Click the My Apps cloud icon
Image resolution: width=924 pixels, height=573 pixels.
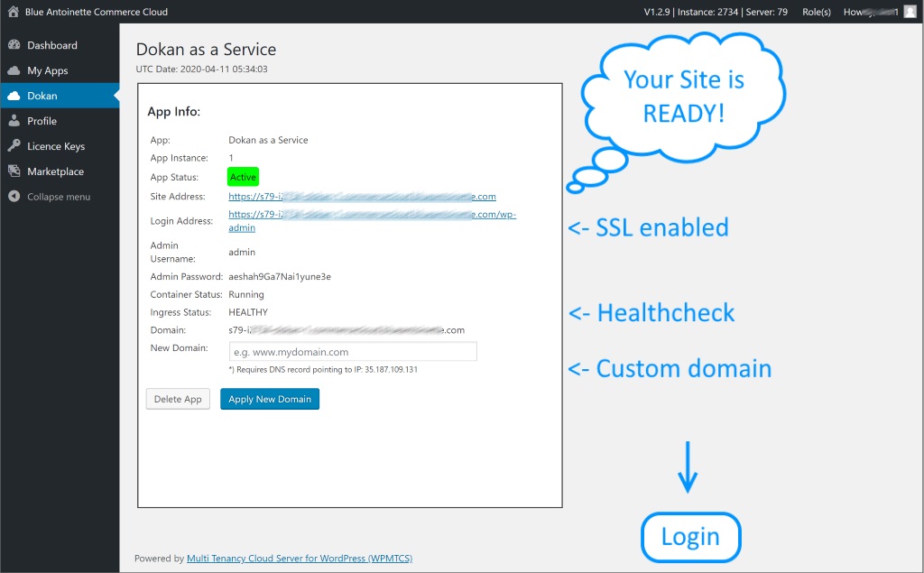click(14, 70)
